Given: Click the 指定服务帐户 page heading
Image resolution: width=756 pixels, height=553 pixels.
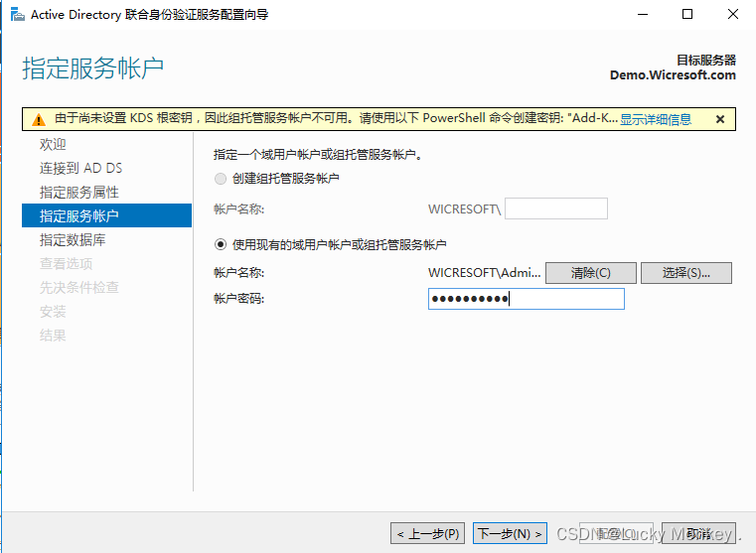Looking at the screenshot, I should tap(92, 68).
